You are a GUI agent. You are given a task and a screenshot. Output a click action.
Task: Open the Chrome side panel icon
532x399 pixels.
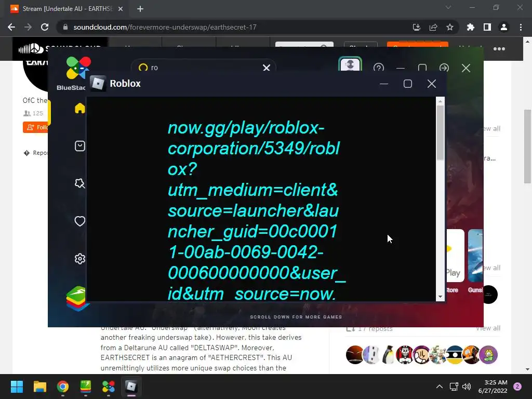pyautogui.click(x=487, y=27)
